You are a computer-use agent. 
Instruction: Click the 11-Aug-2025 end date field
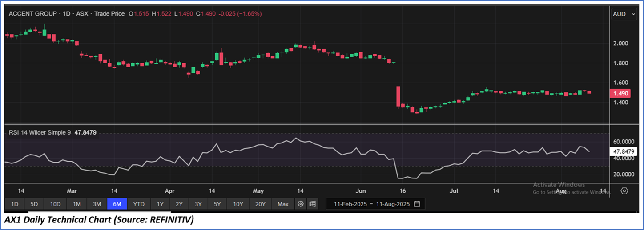(393, 204)
